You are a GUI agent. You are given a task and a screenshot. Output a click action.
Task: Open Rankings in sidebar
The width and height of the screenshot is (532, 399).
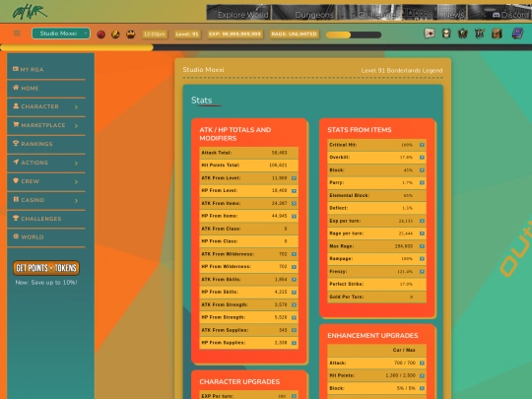click(46, 144)
